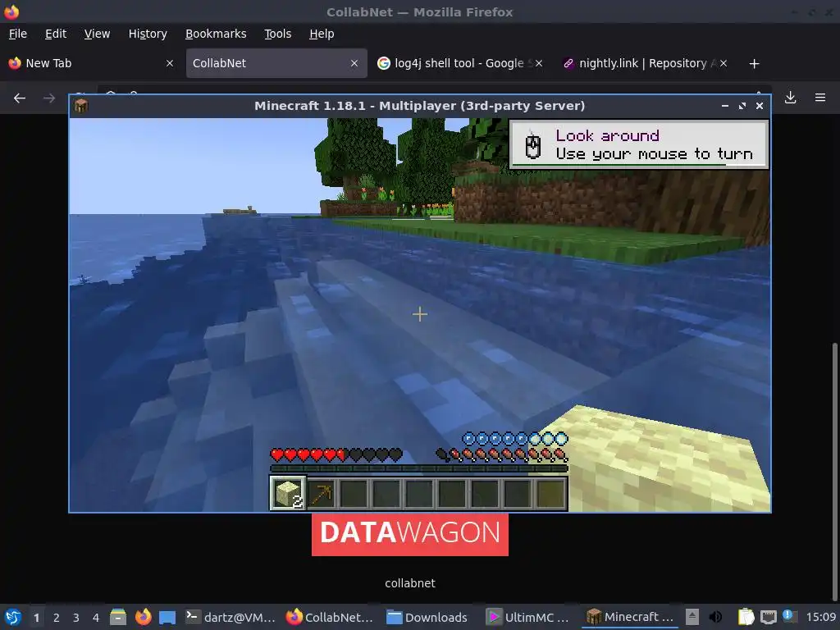840x630 pixels.
Task: Click the hunger drumsticks bar
Action: pyautogui.click(x=501, y=455)
